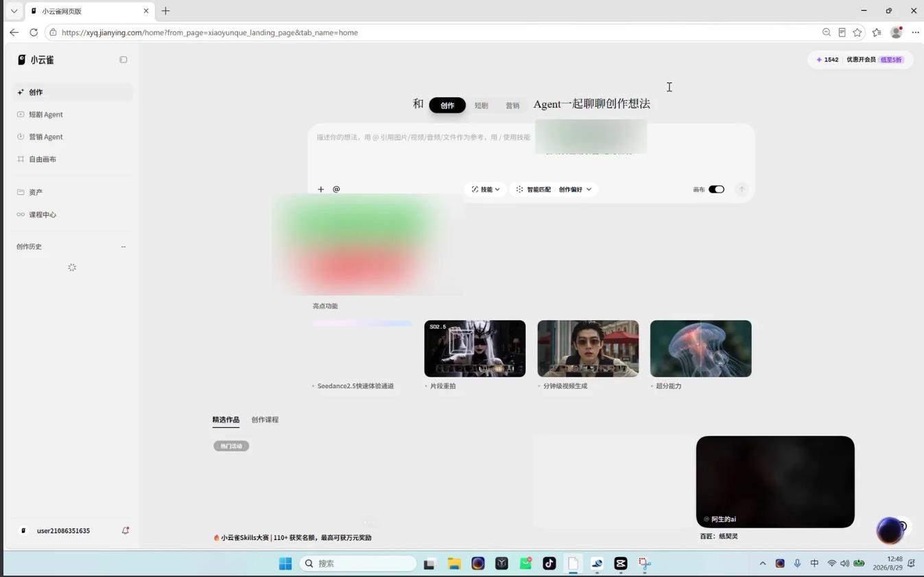Viewport: 924px width, 577px height.
Task: Go back in the browser
Action: click(14, 32)
